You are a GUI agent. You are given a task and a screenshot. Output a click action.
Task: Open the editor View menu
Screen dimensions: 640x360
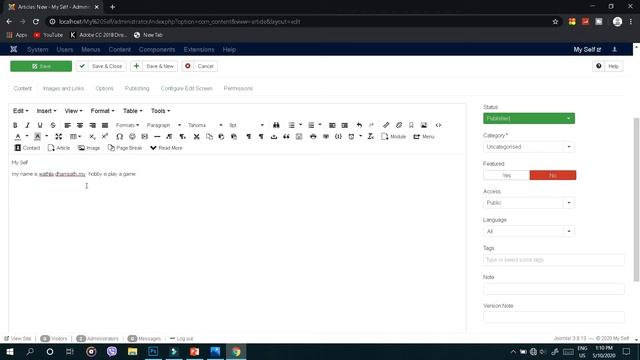pyautogui.click(x=73, y=111)
